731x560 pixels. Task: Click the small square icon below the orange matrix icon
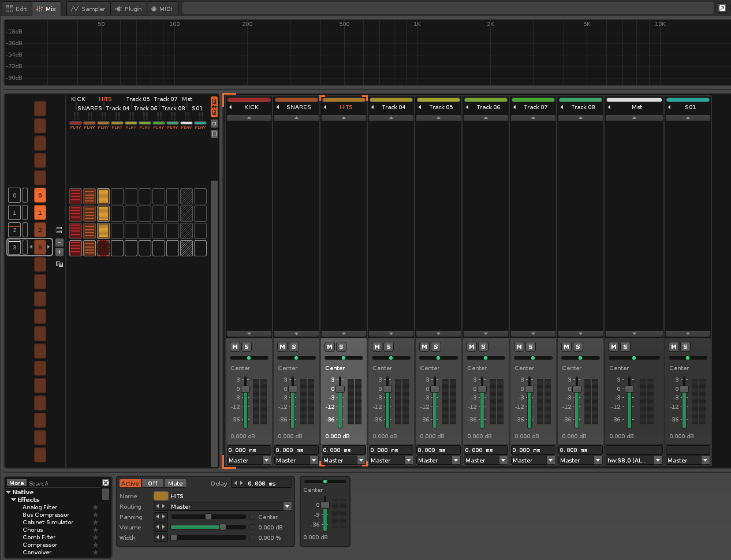coord(214,124)
